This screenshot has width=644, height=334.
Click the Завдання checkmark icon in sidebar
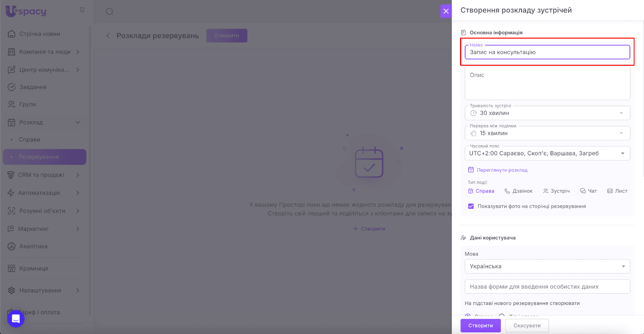pyautogui.click(x=12, y=87)
